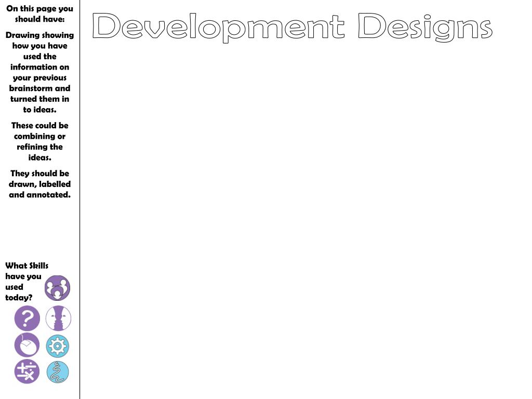This screenshot has width=532, height=399.
Task: Click the blue squiggly line icon
Action: pyautogui.click(x=58, y=372)
